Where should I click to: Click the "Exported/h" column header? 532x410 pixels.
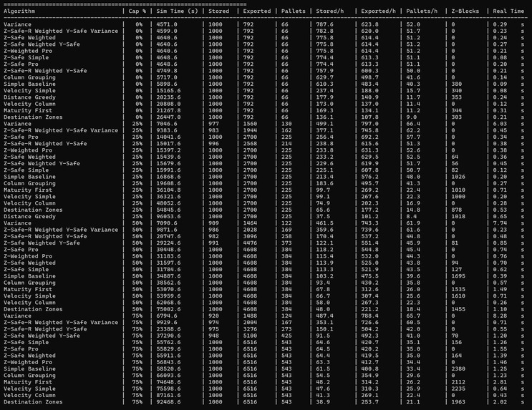coord(378,11)
